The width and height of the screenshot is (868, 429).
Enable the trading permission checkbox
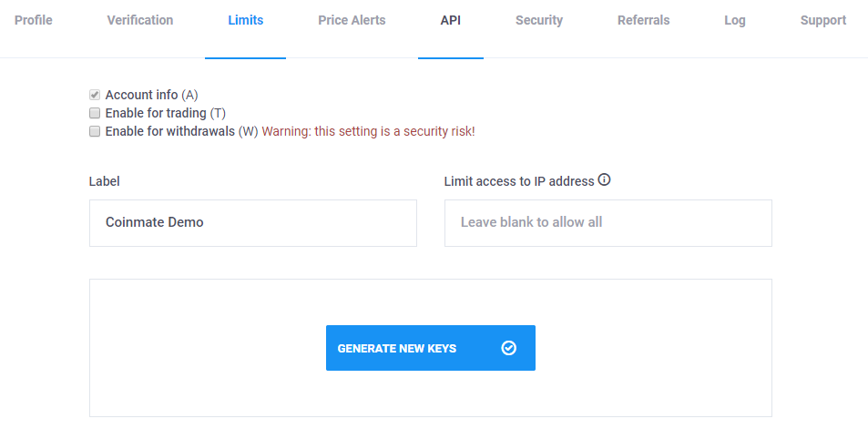coord(95,114)
